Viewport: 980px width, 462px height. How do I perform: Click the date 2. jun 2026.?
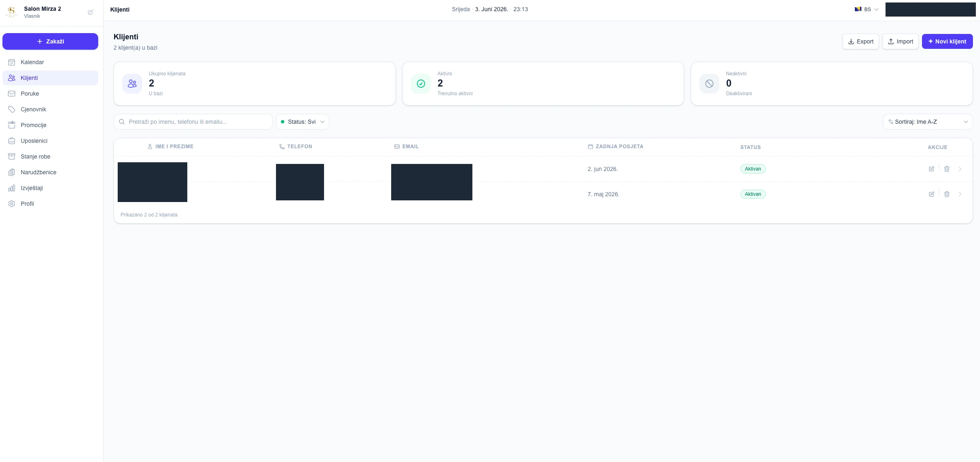pos(603,169)
